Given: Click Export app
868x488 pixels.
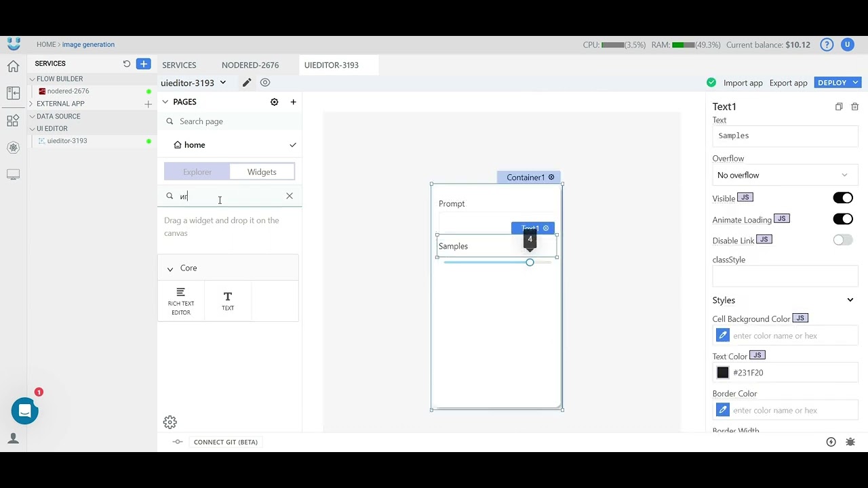Looking at the screenshot, I should click(789, 83).
